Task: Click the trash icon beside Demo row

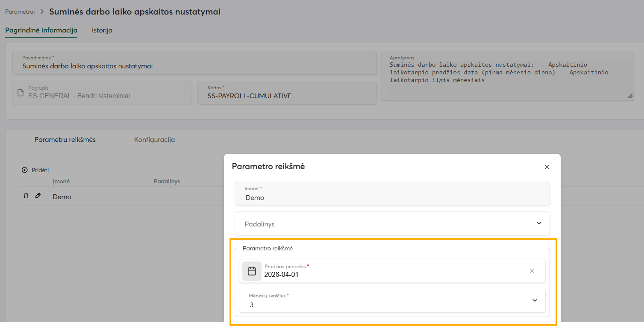Action: coord(26,196)
